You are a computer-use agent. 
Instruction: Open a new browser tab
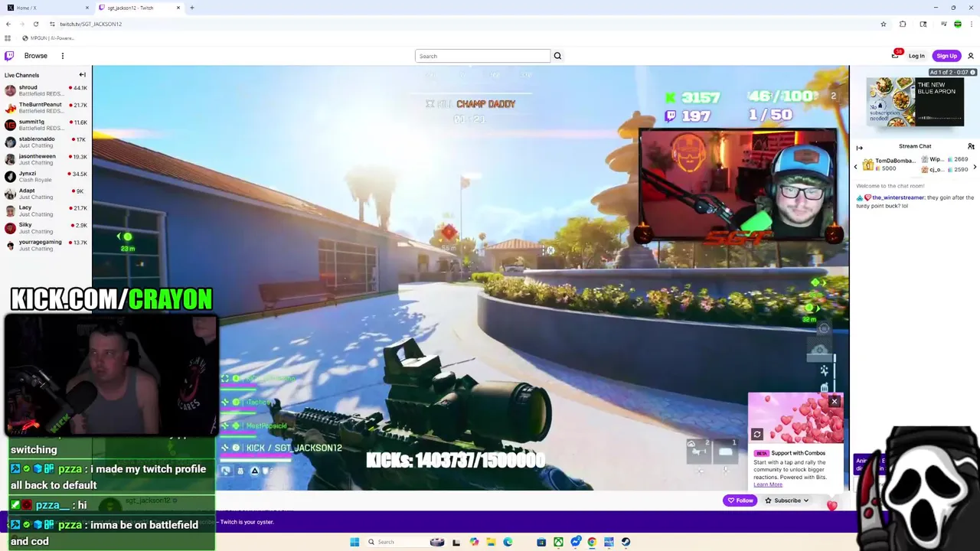[x=191, y=8]
